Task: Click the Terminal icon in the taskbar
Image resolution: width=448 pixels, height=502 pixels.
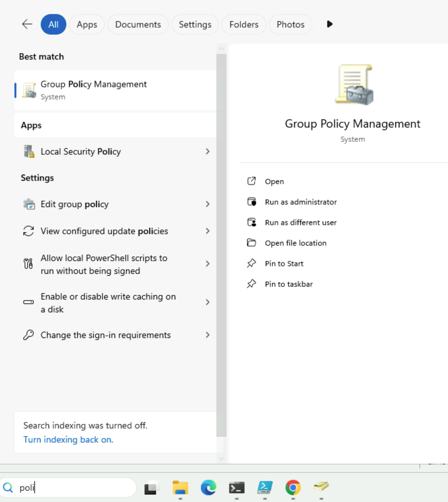Action: point(237,487)
